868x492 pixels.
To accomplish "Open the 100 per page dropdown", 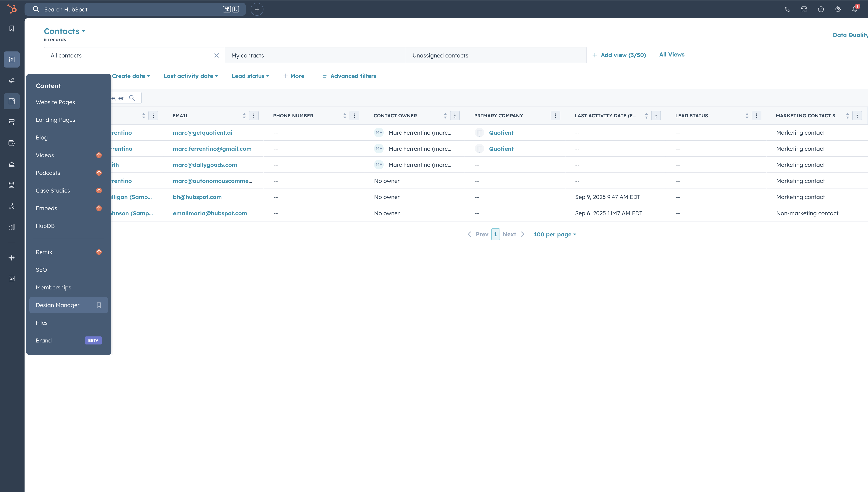I will tap(554, 234).
